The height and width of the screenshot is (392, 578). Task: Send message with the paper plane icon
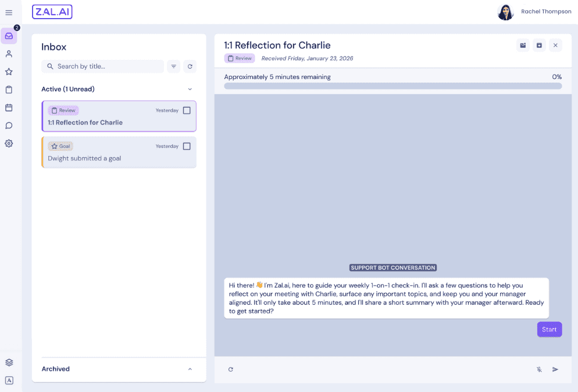(555, 369)
